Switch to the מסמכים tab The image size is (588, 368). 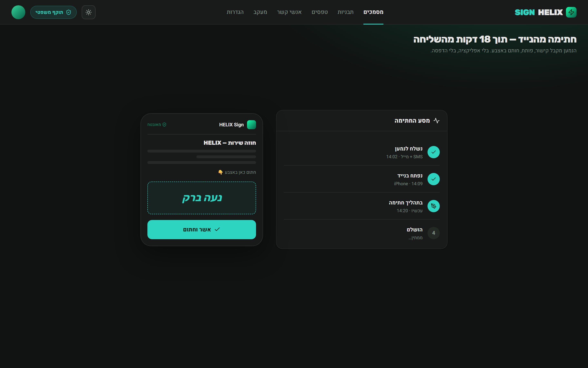pos(373,12)
